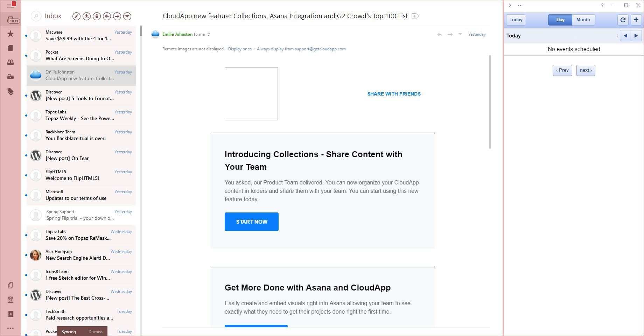Click the 'next ›' calendar button
The image size is (644, 336).
coord(586,70)
